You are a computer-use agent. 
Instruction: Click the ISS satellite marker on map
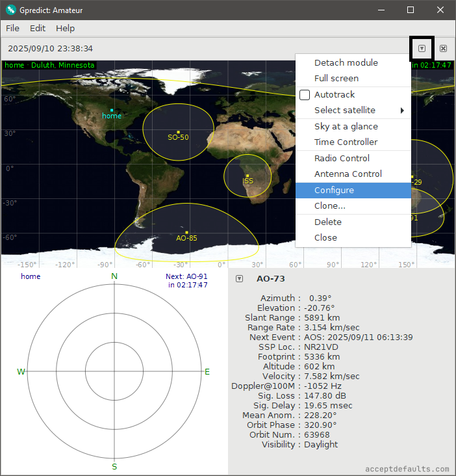(x=247, y=176)
